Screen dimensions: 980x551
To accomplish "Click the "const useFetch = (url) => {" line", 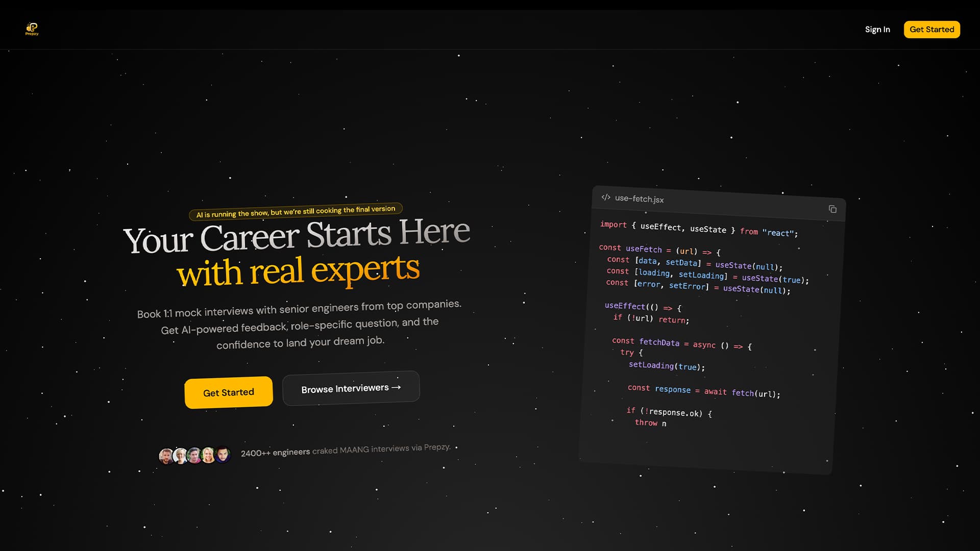I will point(660,250).
